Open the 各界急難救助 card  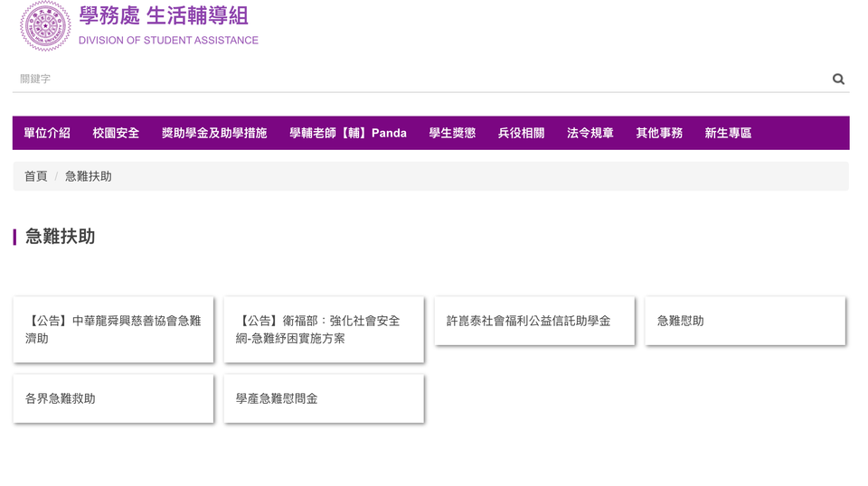(113, 398)
